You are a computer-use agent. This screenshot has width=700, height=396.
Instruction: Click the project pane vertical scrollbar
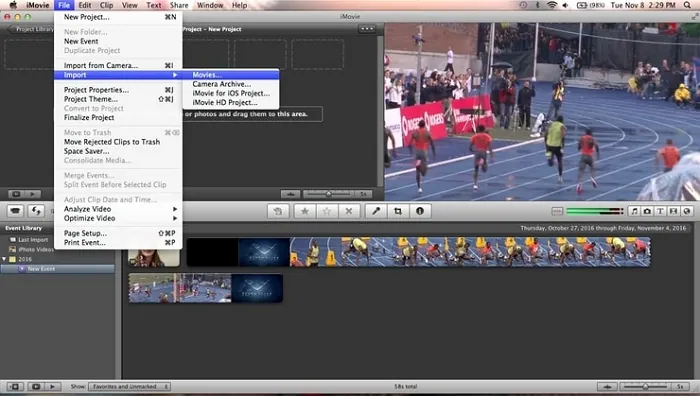[x=380, y=112]
